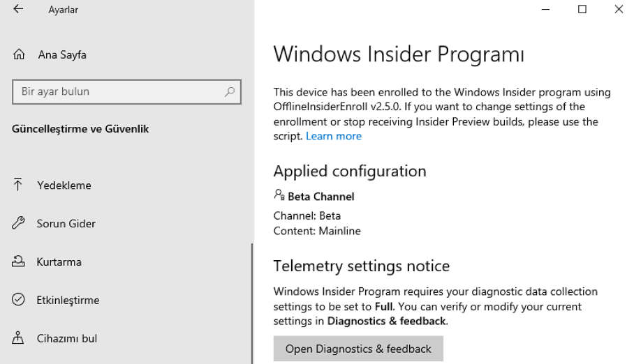634x364 pixels.
Task: Go back with the arrow icon
Action: (18, 9)
